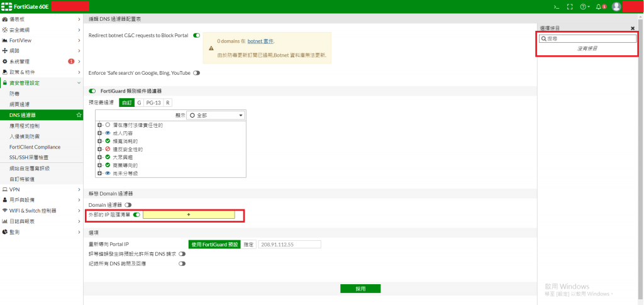
Task: Select the PG-13 preset filter tab
Action: tap(153, 103)
